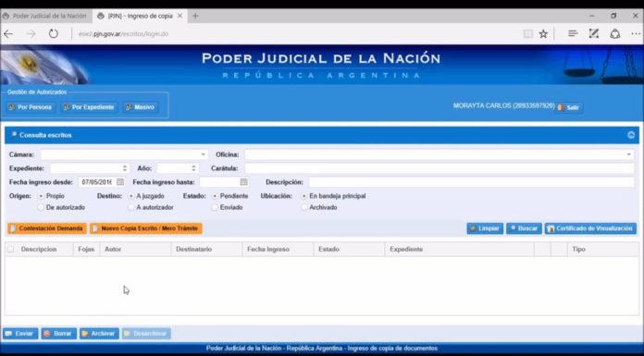Archive selected with Archivar button

click(99, 334)
